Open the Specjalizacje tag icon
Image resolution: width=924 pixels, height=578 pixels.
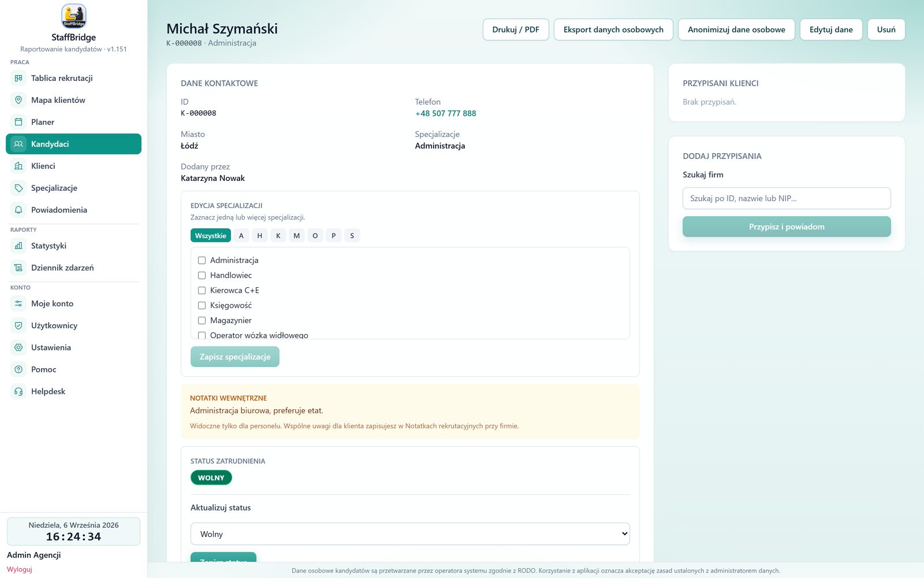pos(18,188)
